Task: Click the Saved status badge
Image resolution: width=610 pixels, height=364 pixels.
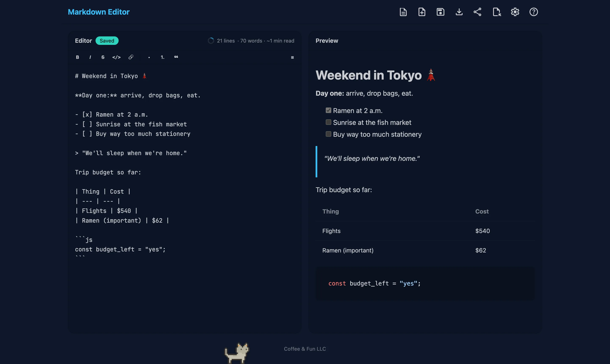Action: [107, 41]
